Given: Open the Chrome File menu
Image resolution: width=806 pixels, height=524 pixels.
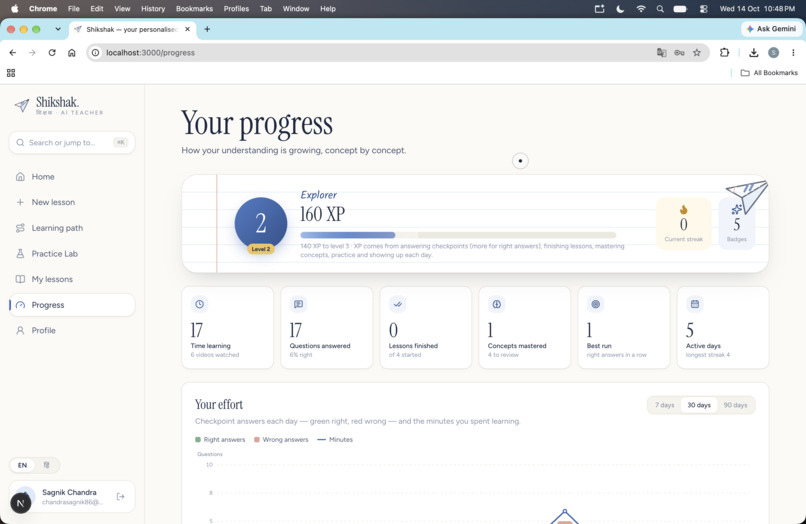Looking at the screenshot, I should [x=74, y=9].
